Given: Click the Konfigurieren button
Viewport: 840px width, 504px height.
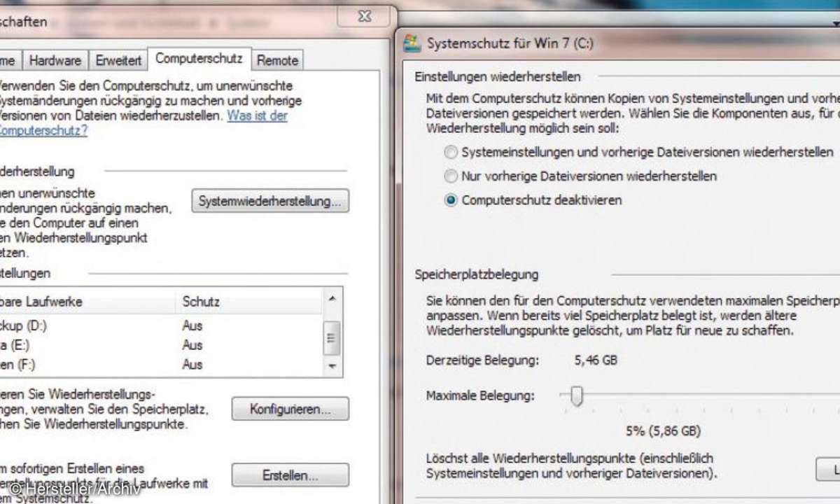Looking at the screenshot, I should pyautogui.click(x=290, y=409).
